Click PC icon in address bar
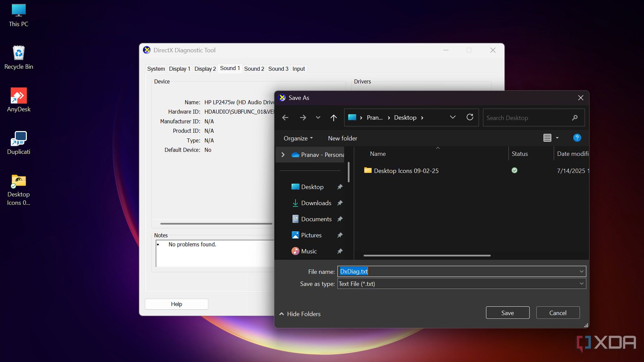This screenshot has height=362, width=644. point(352,117)
